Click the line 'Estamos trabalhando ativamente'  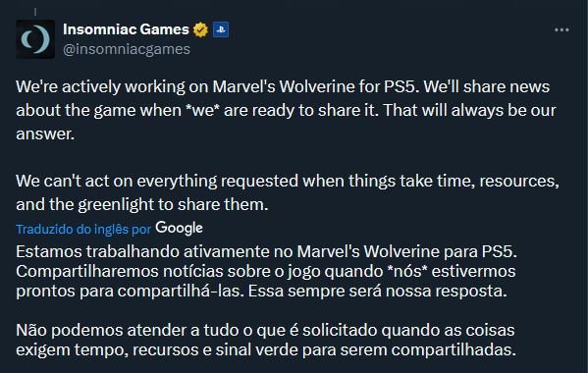coord(267,251)
